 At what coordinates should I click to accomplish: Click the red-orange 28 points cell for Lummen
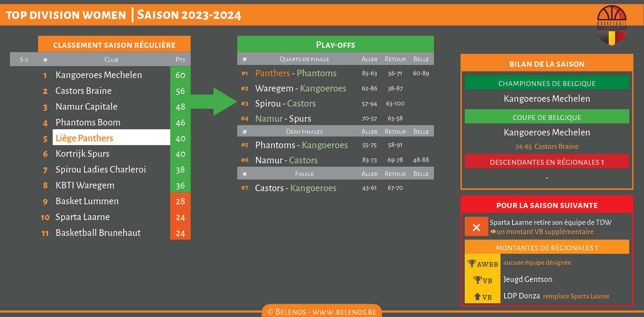point(180,201)
